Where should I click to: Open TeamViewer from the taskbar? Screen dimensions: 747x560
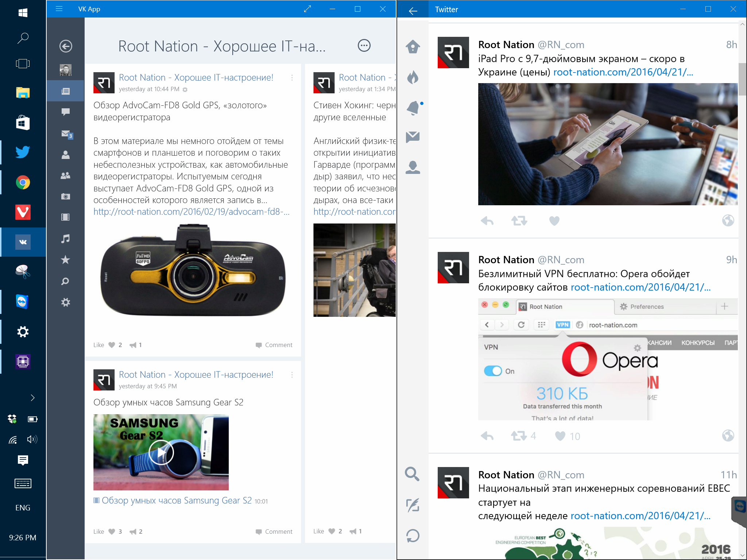point(23,302)
